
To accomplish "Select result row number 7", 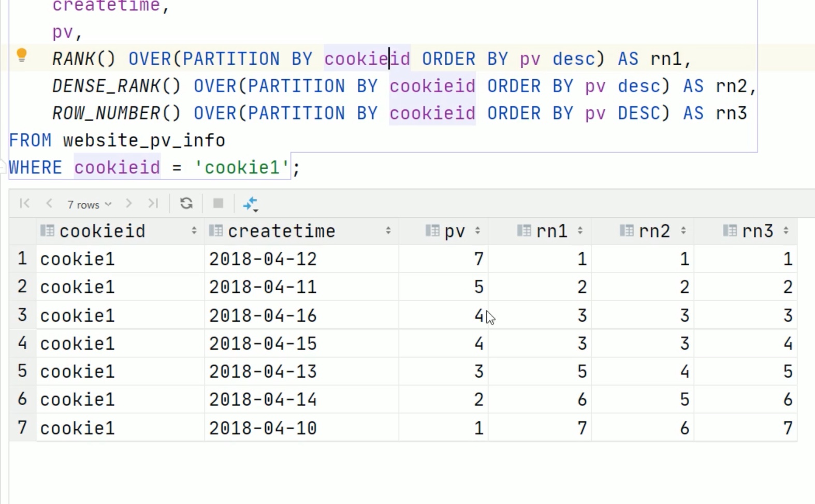I will pos(22,427).
